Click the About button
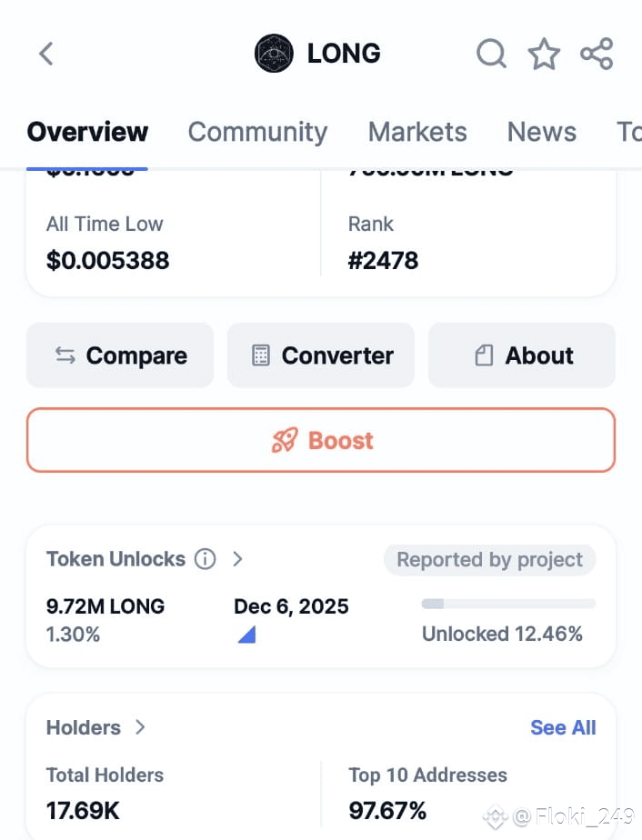Viewport: 642px width, 840px height. tap(522, 355)
